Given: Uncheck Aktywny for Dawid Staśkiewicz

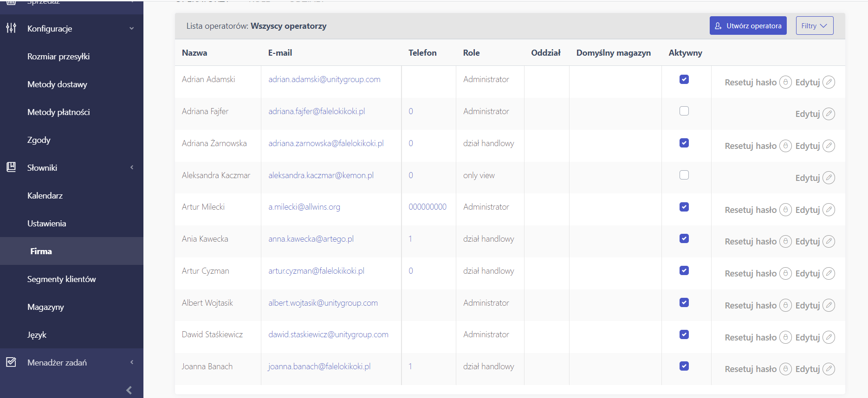Looking at the screenshot, I should (x=684, y=334).
